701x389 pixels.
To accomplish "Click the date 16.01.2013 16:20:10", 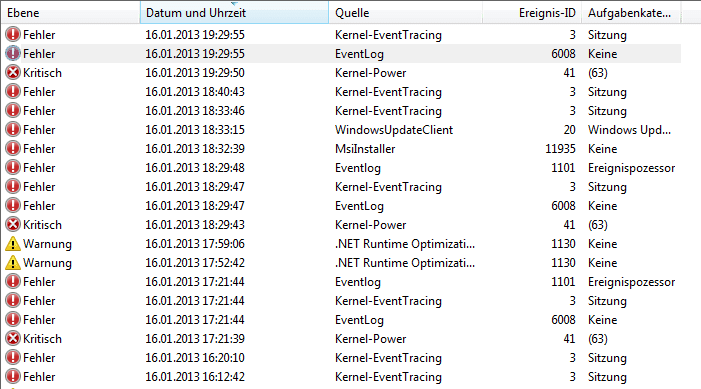I will [x=195, y=358].
